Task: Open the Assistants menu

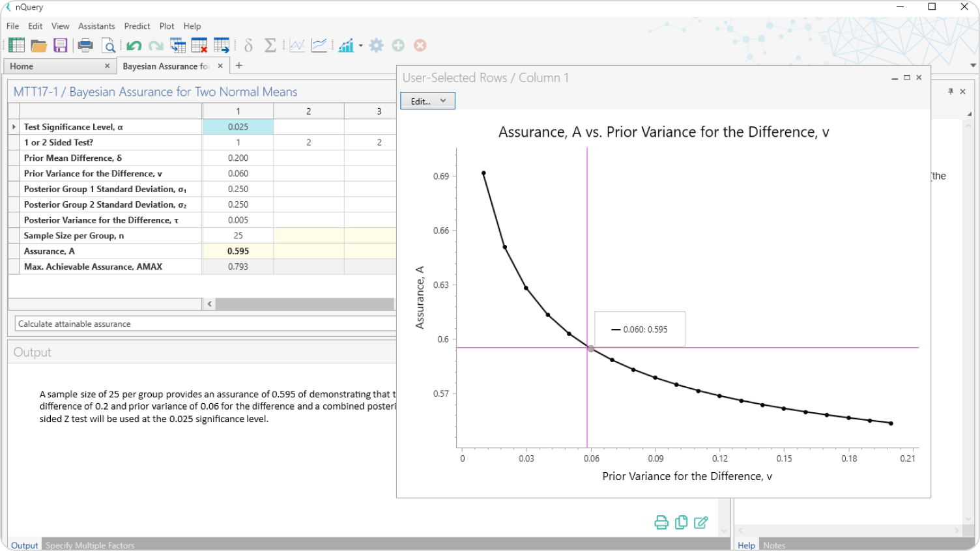Action: point(96,26)
